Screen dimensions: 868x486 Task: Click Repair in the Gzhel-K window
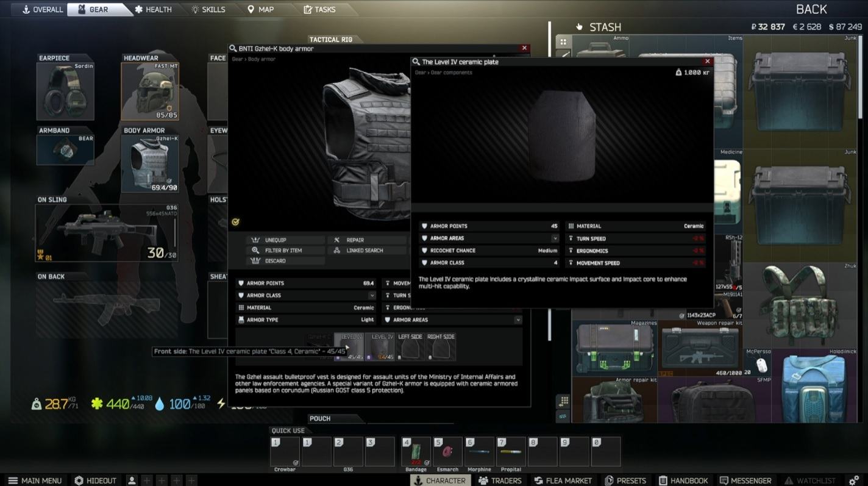368,240
